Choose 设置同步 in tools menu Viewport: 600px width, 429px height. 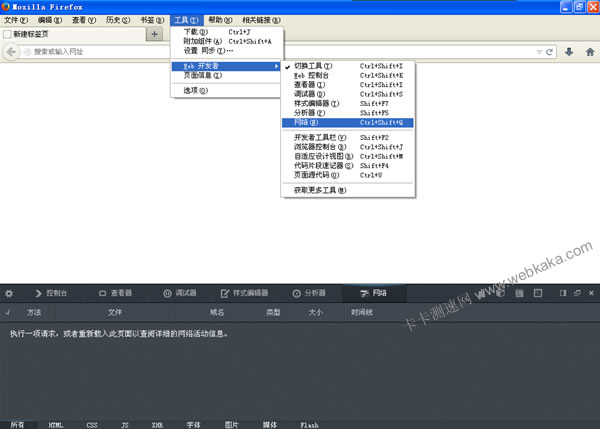pyautogui.click(x=227, y=51)
